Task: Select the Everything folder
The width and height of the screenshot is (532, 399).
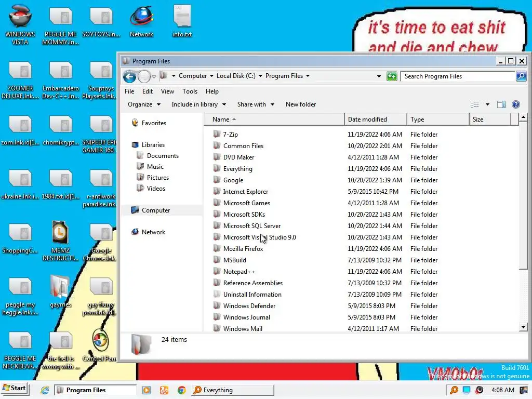Action: click(237, 169)
